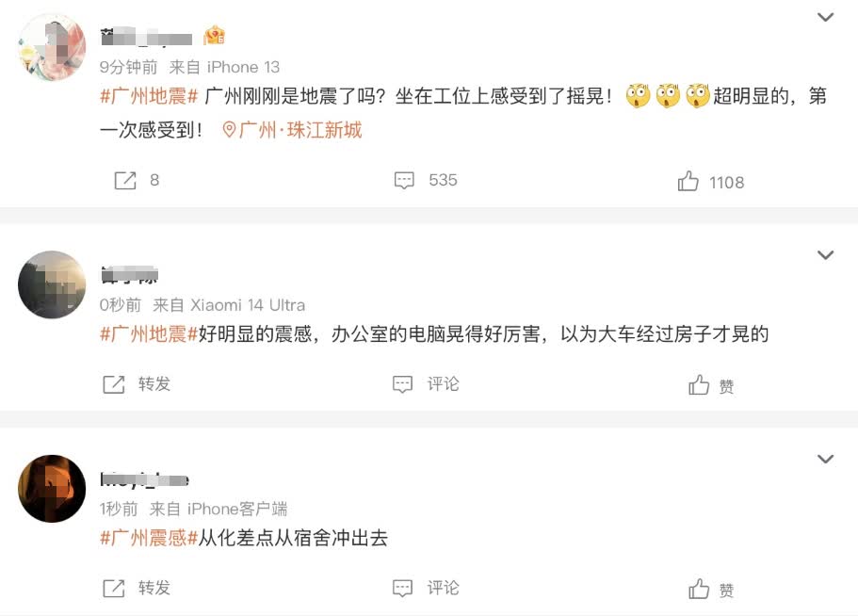Open comment icon on the 从化 dormitory post
The height and width of the screenshot is (616, 858).
coord(403,588)
